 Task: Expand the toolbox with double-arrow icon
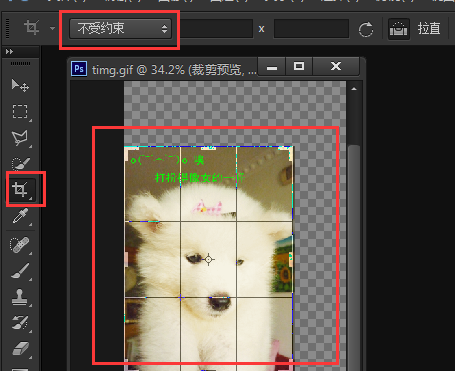(10, 52)
